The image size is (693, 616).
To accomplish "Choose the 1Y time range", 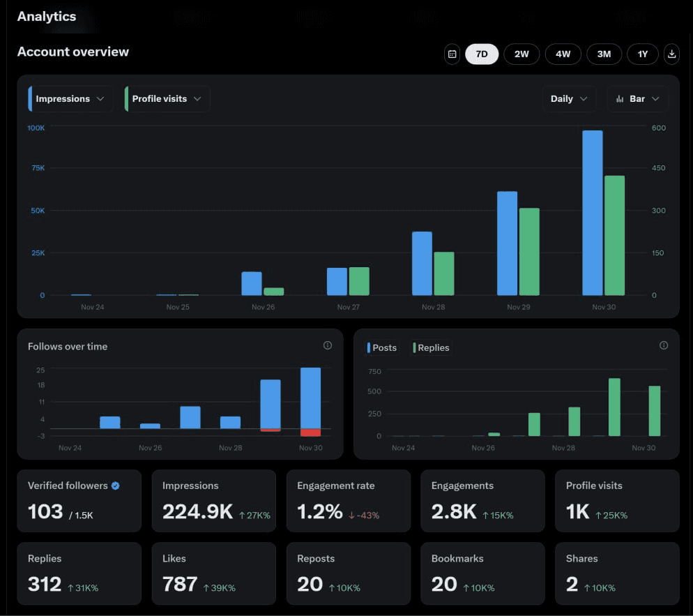I will point(643,54).
